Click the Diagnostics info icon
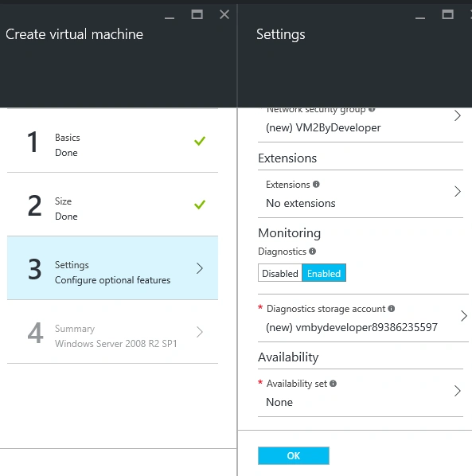Viewport: 472px width, 476px height. (x=312, y=251)
